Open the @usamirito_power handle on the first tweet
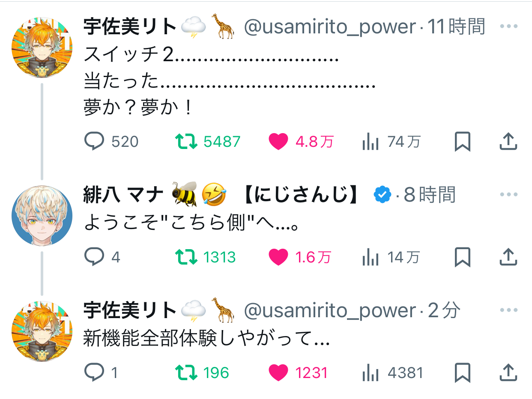 point(330,27)
